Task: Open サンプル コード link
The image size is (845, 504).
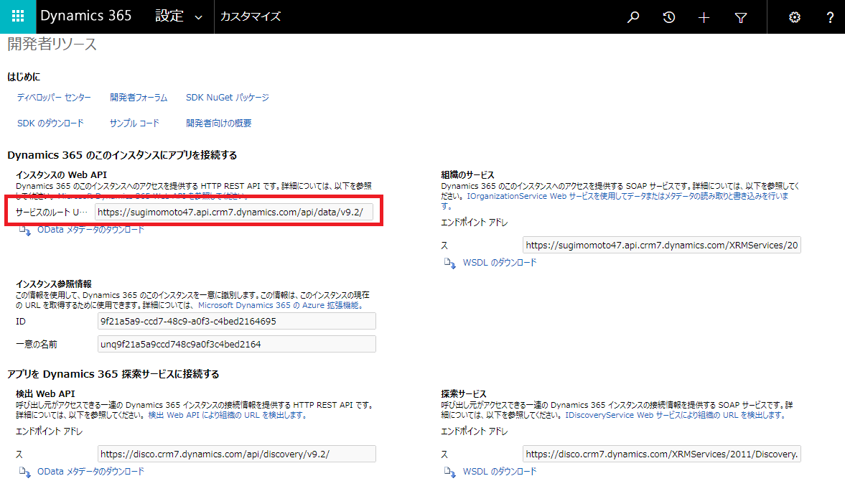Action: (x=134, y=123)
